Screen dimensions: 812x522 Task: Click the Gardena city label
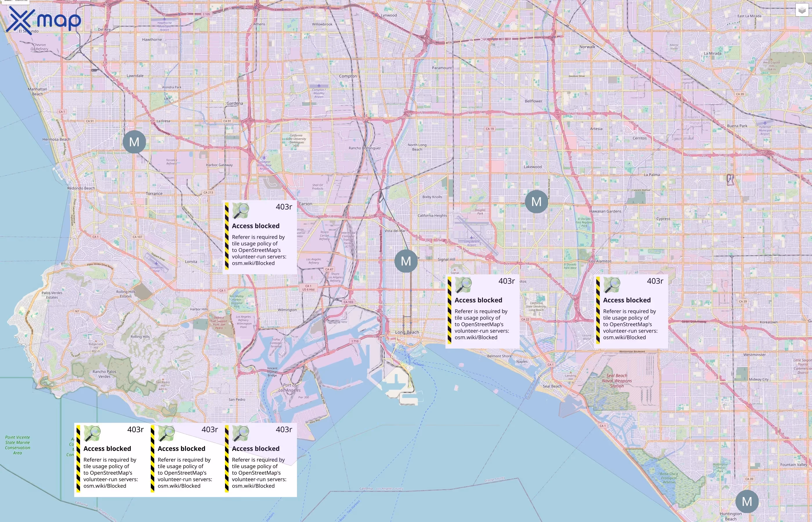pyautogui.click(x=235, y=103)
